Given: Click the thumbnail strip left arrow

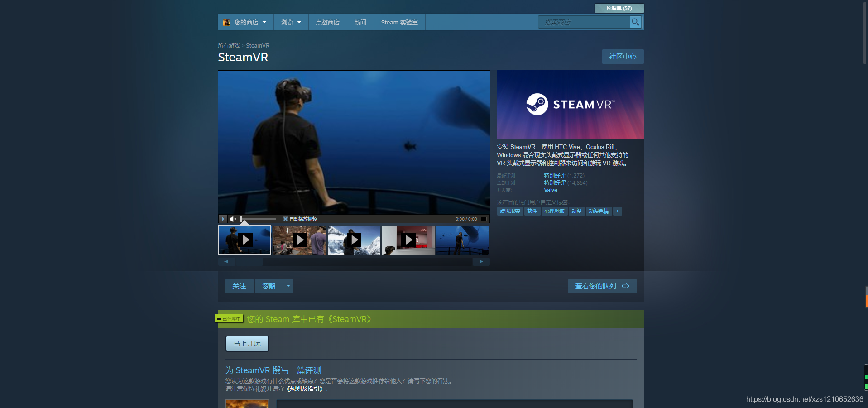Looking at the screenshot, I should (x=226, y=261).
